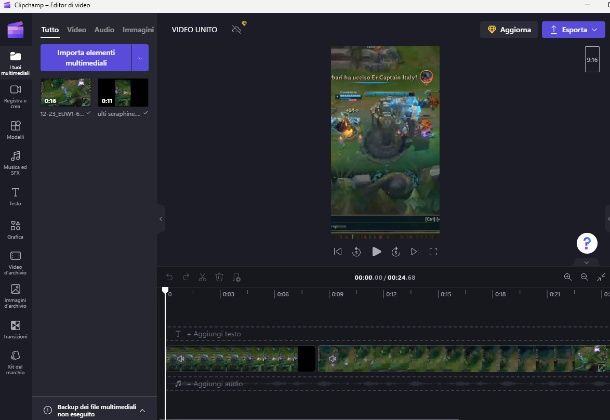Redo the last timeline action
Screen dimensions: 610x420
pyautogui.click(x=186, y=277)
